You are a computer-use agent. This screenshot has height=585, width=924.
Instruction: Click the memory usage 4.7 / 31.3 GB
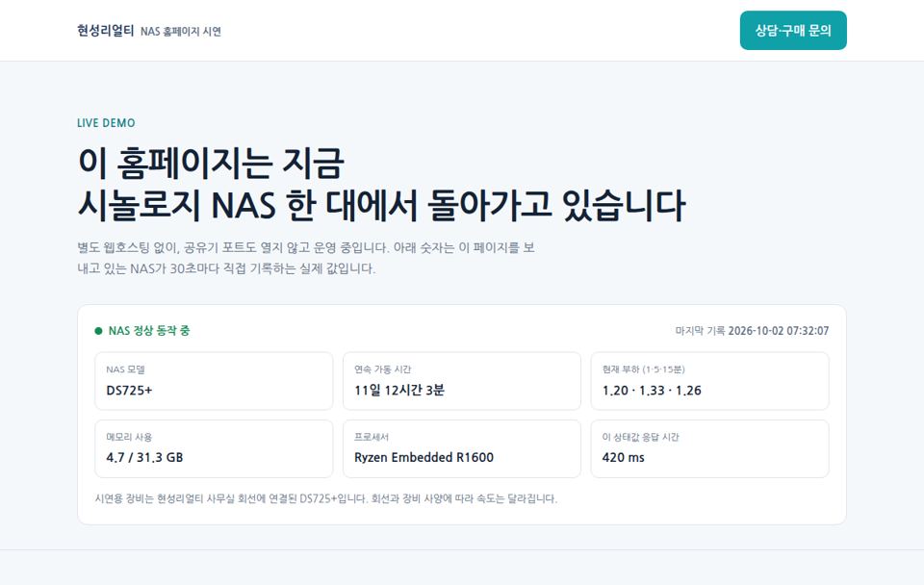point(144,458)
